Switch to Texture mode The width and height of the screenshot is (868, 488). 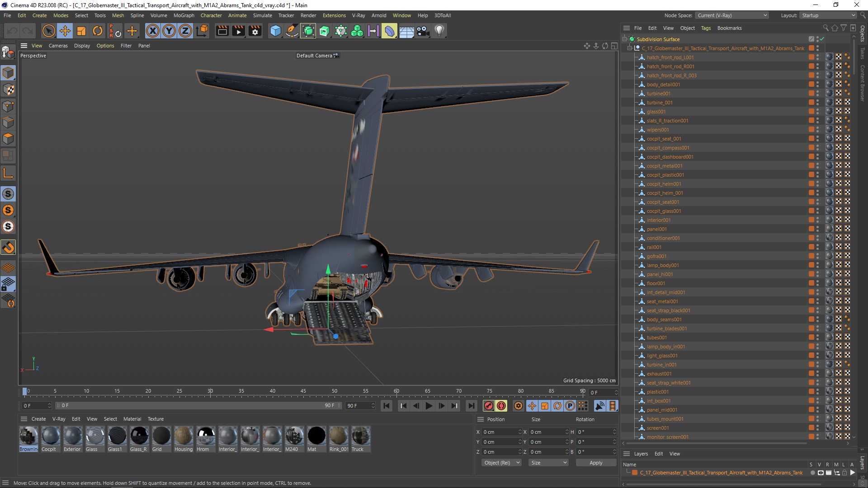tap(8, 89)
